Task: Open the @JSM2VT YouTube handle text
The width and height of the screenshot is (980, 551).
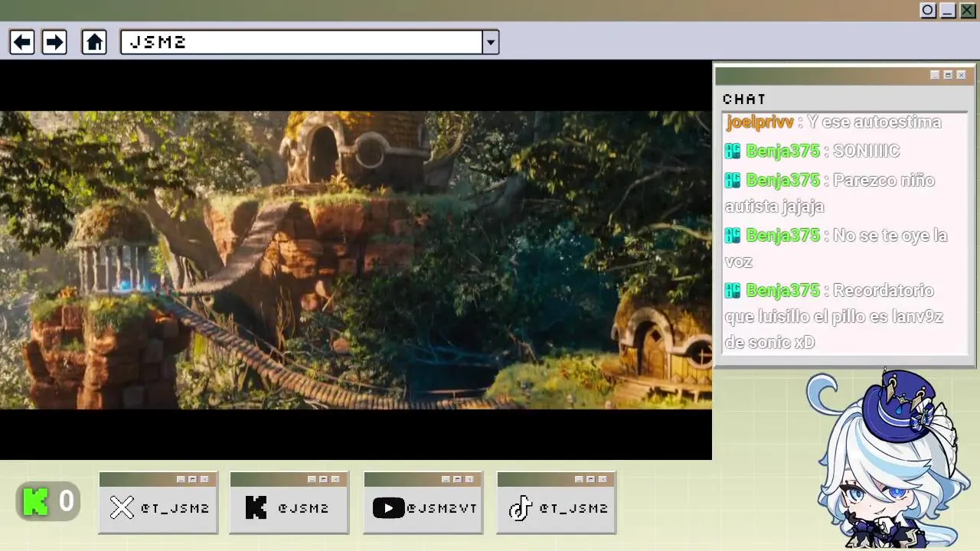Action: pos(442,508)
